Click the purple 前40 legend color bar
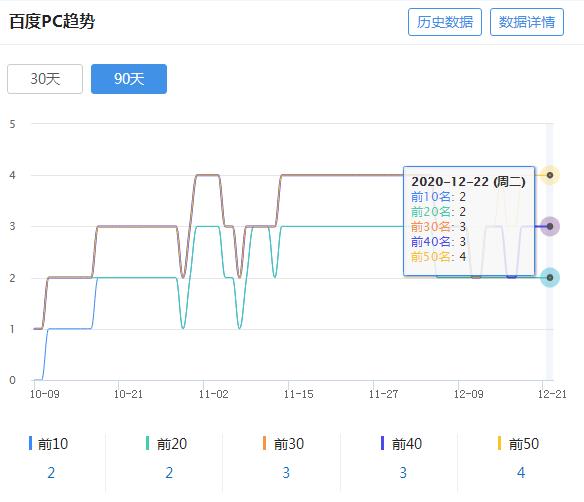 click(382, 443)
